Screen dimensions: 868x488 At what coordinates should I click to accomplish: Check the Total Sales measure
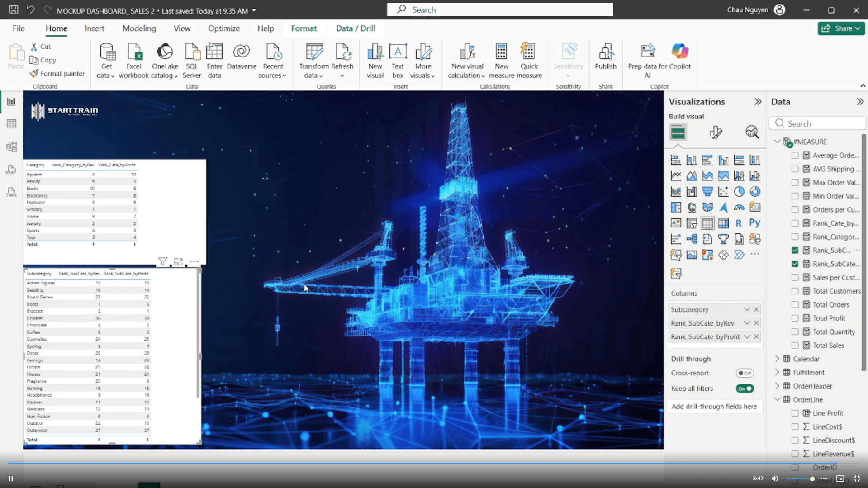tap(795, 346)
